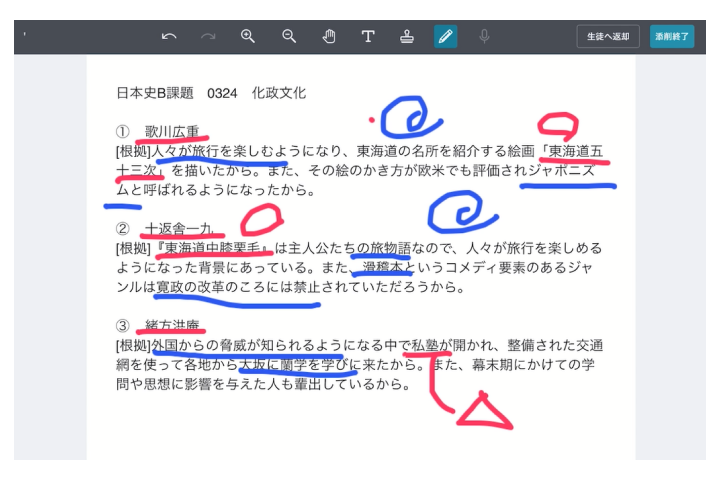Click the phrase 寛政の改革
Viewport: 720px width, 480px height.
pos(190,287)
